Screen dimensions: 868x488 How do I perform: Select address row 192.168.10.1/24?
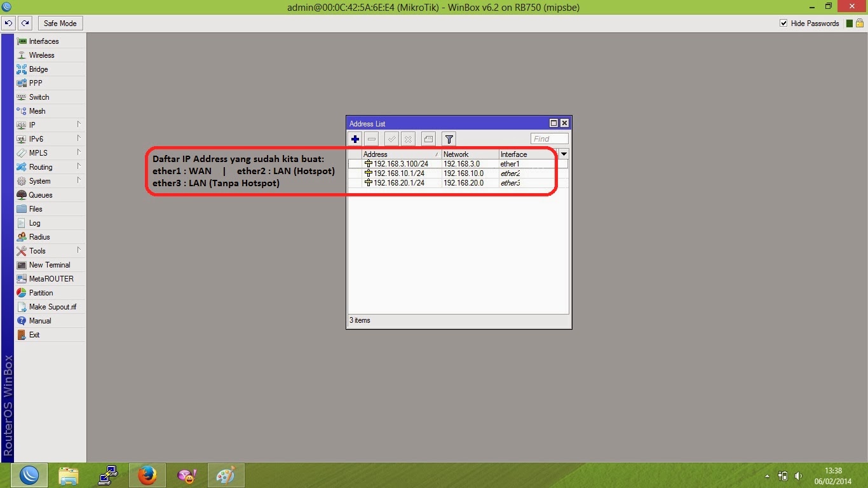(x=458, y=173)
